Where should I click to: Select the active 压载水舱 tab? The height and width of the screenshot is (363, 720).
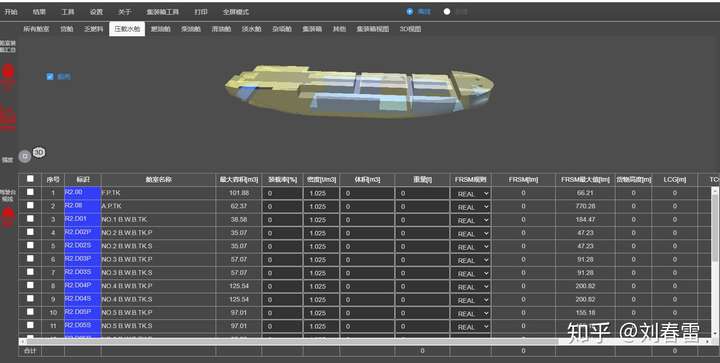(127, 29)
